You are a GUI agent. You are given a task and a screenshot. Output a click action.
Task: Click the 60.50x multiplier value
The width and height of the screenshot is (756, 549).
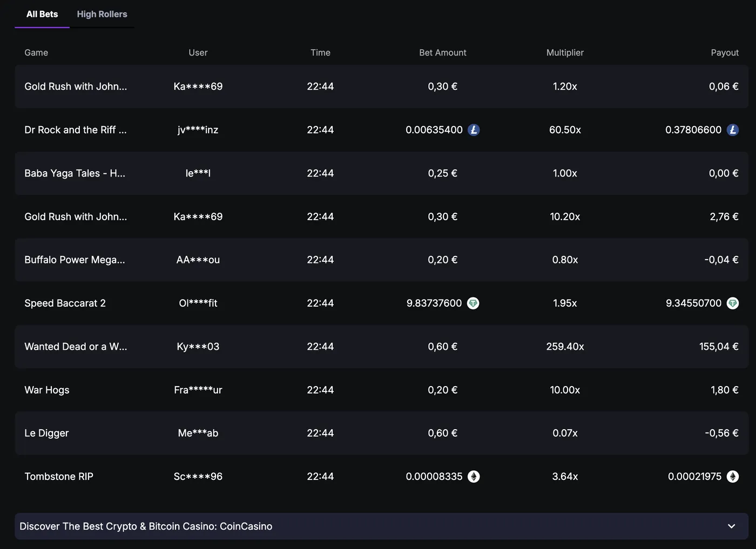(x=565, y=130)
